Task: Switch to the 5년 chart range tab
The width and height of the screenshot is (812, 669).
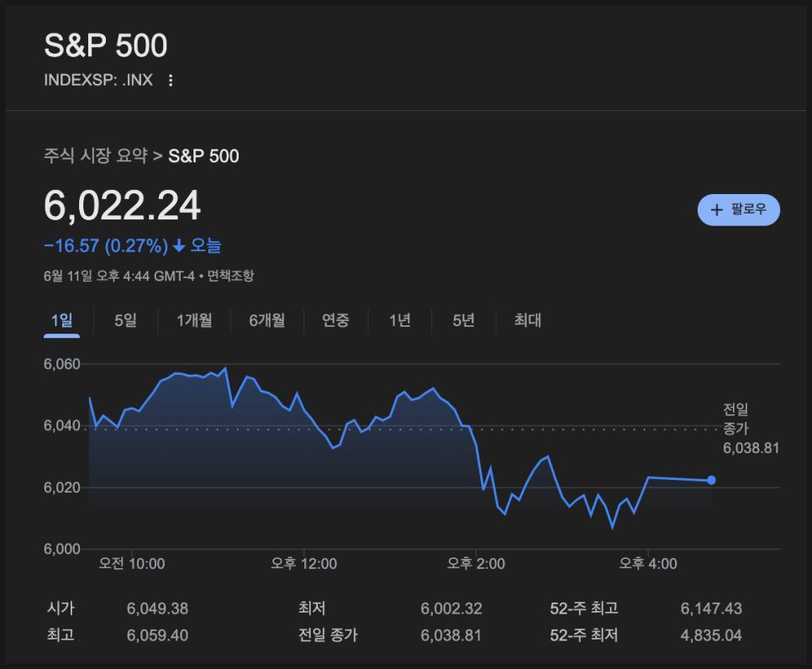Action: click(463, 320)
